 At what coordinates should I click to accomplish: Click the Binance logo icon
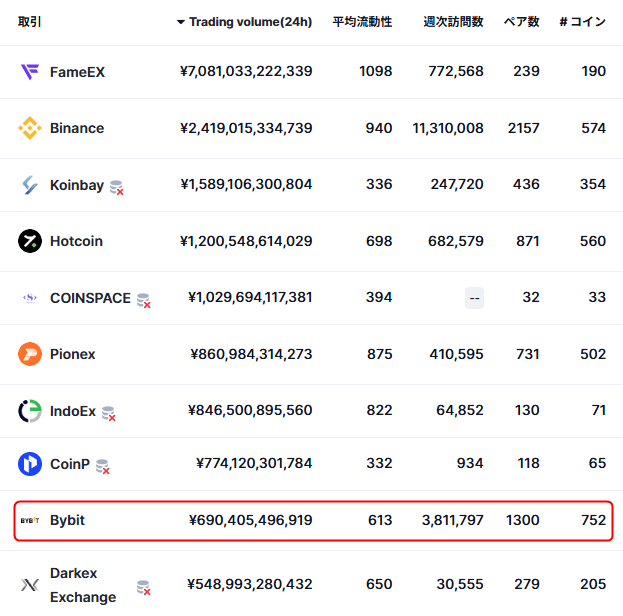[x=30, y=128]
